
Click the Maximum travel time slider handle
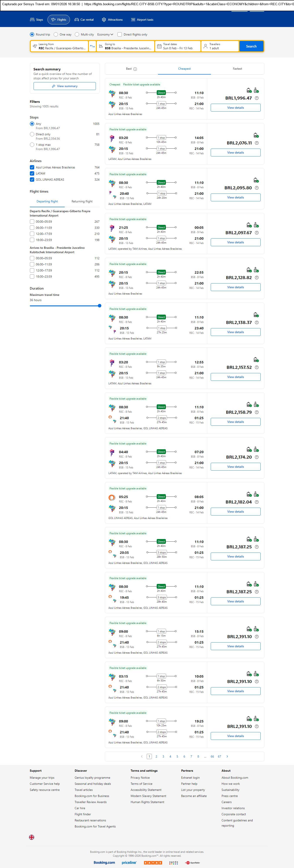99,306
